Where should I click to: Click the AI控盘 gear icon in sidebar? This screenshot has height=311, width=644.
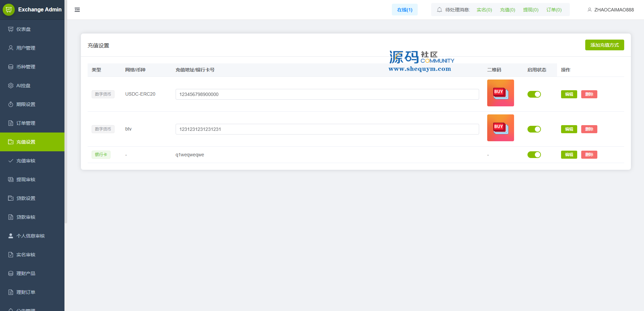click(x=11, y=86)
